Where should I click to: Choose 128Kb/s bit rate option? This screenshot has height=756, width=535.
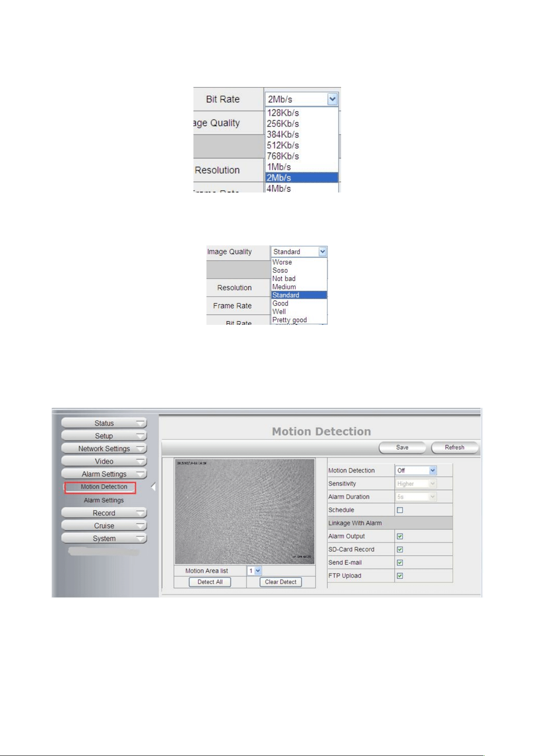pyautogui.click(x=302, y=113)
